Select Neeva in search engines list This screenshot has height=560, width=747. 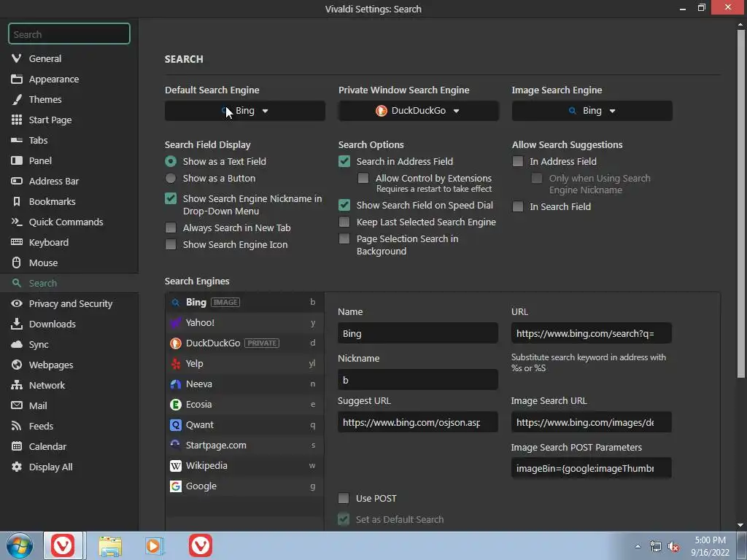(x=245, y=384)
